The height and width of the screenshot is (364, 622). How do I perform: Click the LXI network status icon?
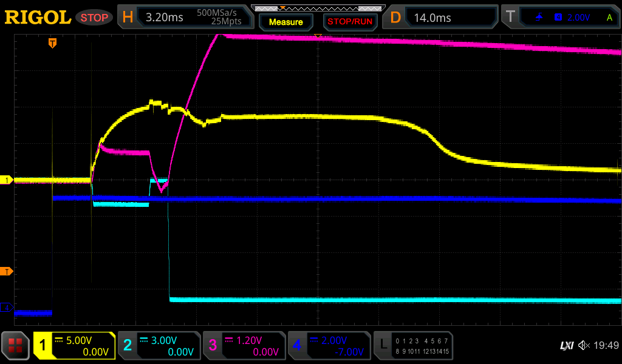[x=566, y=346]
